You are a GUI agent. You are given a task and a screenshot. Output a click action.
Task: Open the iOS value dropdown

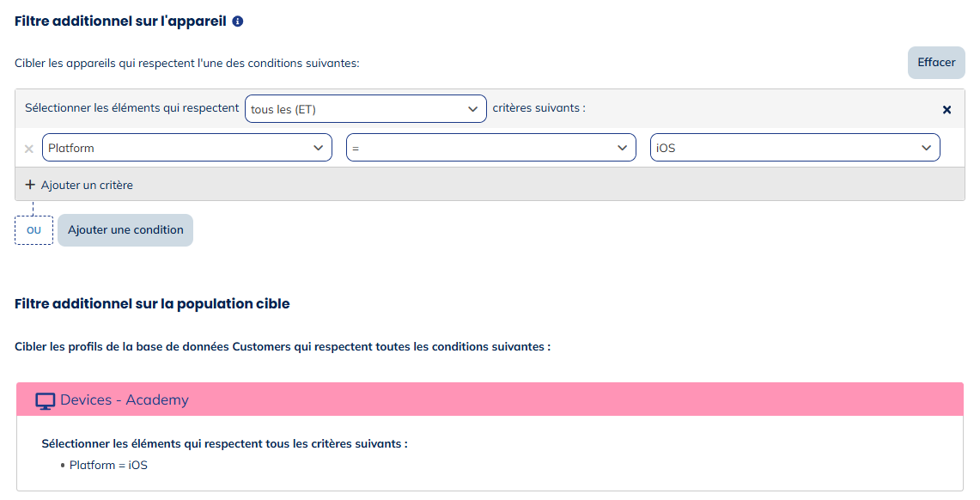(794, 148)
